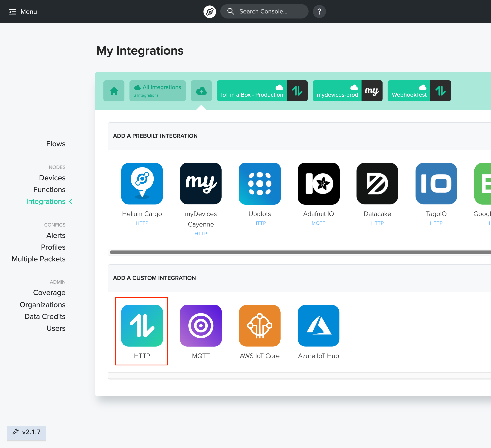491x448 pixels.
Task: Open Alerts in the sidebar
Action: [56, 235]
